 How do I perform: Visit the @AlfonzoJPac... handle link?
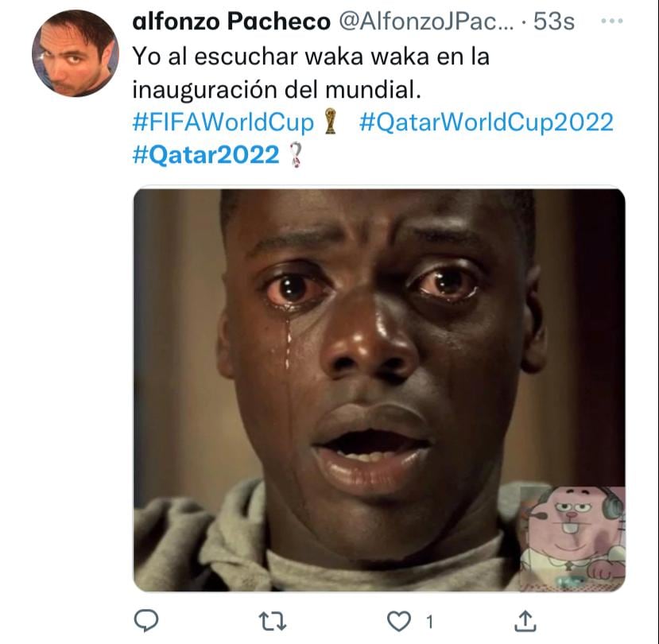[x=426, y=21]
